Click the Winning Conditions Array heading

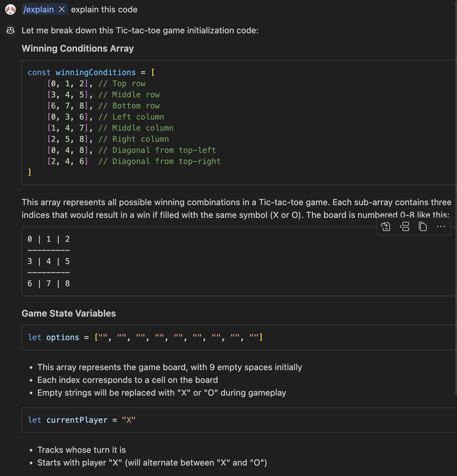click(x=78, y=48)
